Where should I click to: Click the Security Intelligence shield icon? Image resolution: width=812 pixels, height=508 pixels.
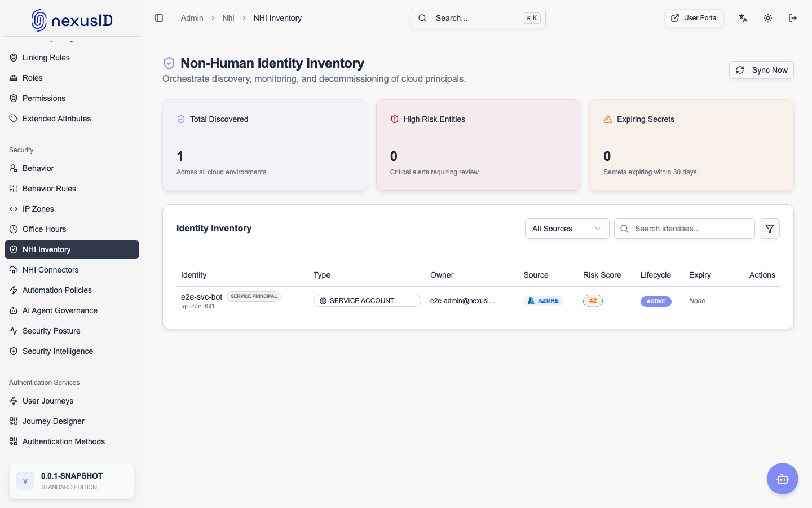(x=14, y=351)
